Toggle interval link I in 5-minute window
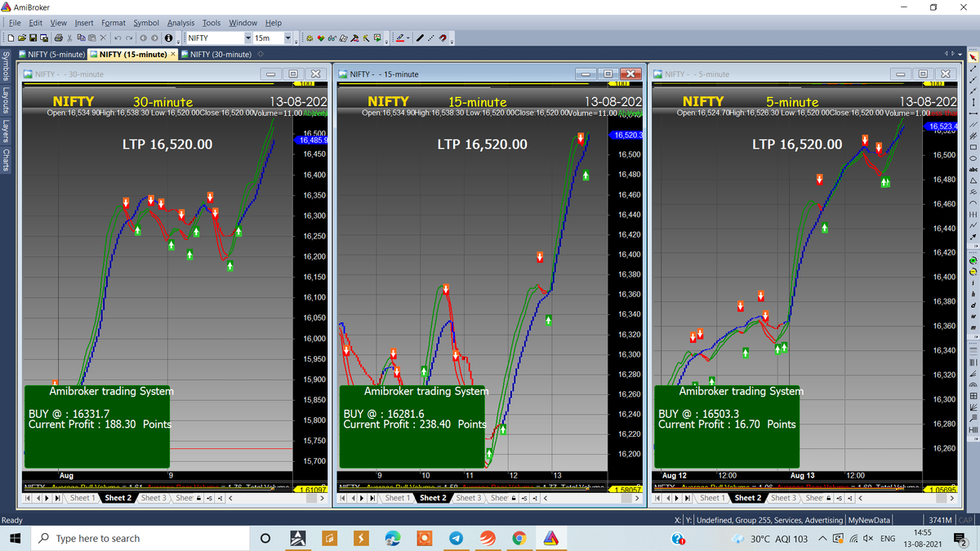980x551 pixels. pos(850,498)
